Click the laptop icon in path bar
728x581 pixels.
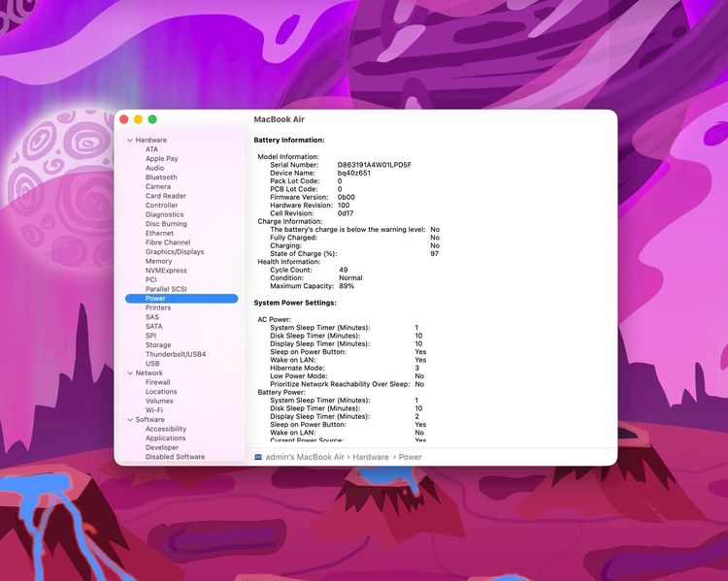click(x=258, y=457)
